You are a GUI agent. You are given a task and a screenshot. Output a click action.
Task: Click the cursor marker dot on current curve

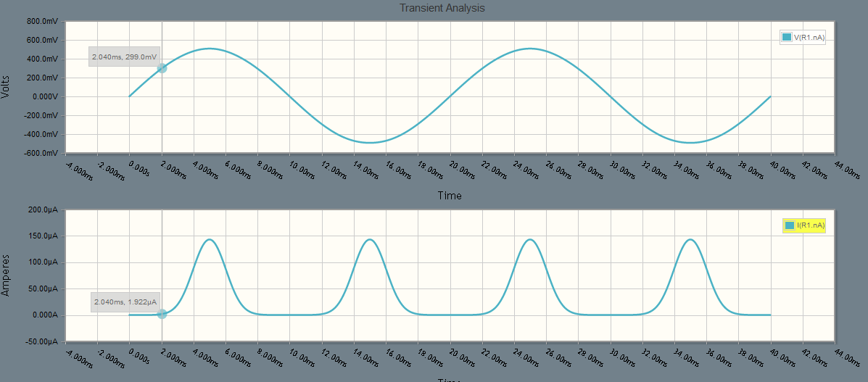pos(162,314)
